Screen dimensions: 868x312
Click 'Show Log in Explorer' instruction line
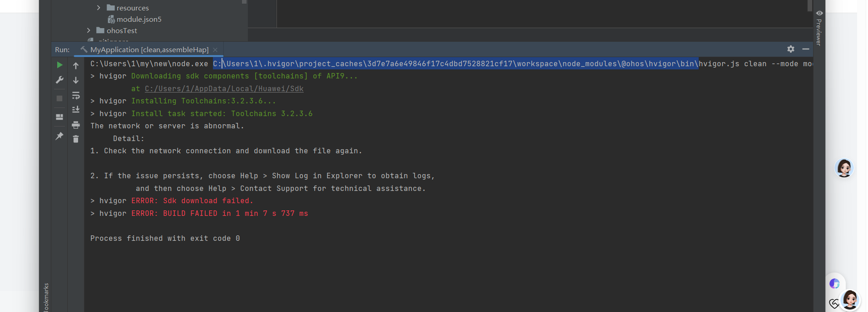click(262, 176)
